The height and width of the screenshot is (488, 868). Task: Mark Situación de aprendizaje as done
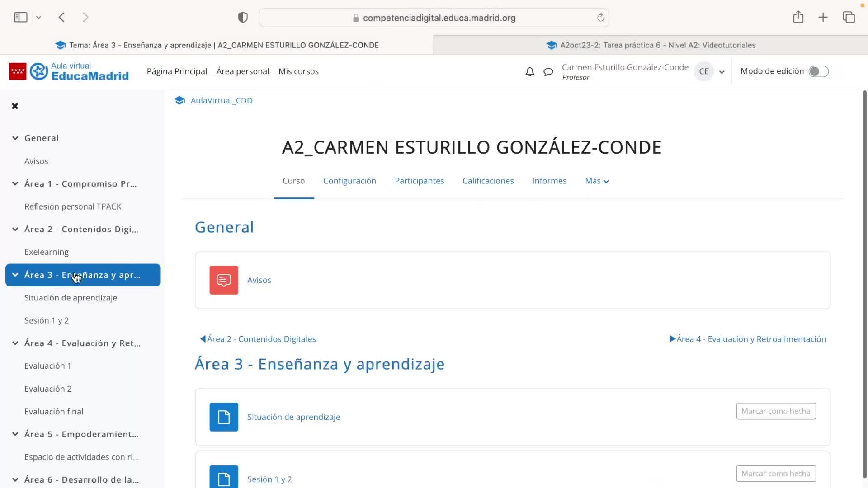[776, 411]
